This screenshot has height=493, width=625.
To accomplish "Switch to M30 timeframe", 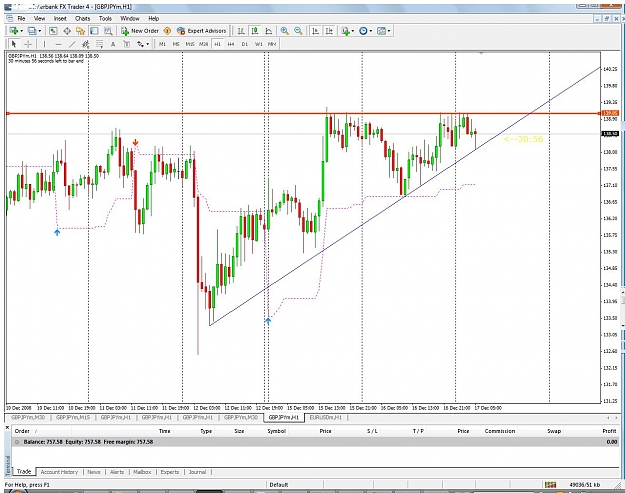I will 204,44.
